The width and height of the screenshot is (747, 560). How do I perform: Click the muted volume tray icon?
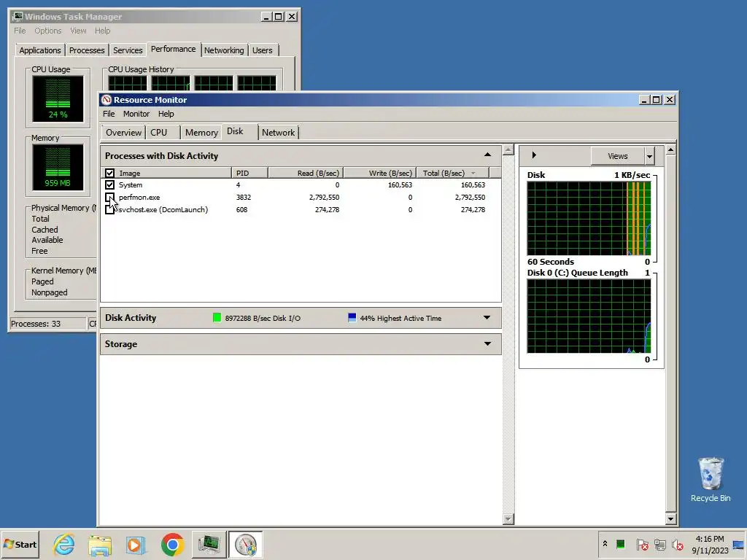click(677, 544)
